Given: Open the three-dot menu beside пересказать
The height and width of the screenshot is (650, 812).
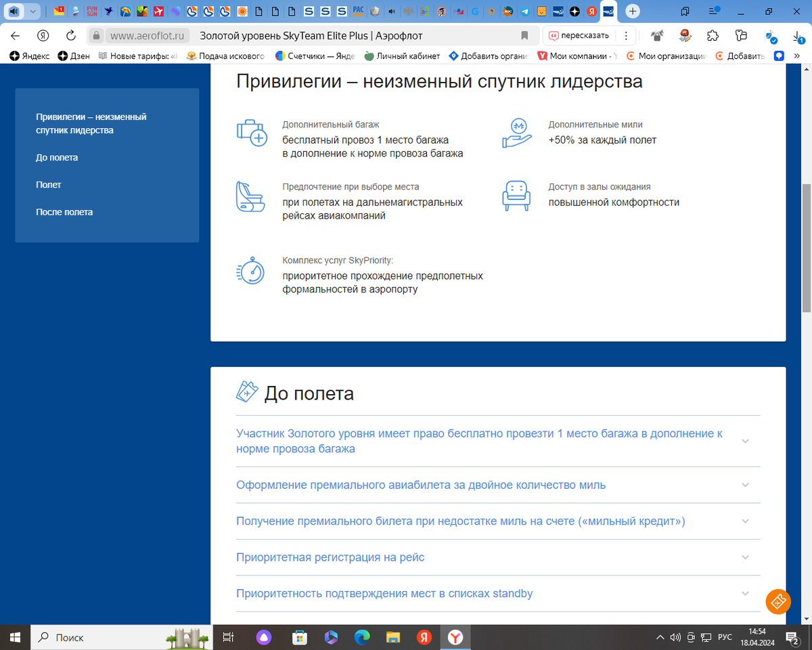Looking at the screenshot, I should click(627, 36).
